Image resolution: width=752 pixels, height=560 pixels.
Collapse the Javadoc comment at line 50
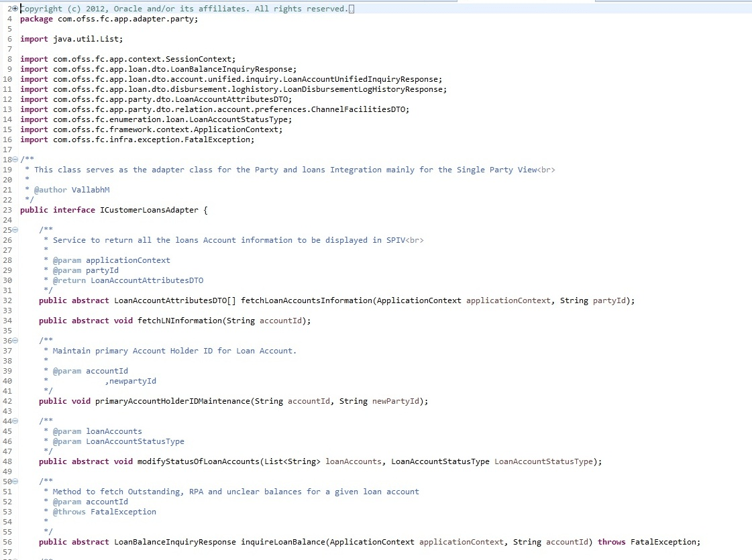point(14,481)
